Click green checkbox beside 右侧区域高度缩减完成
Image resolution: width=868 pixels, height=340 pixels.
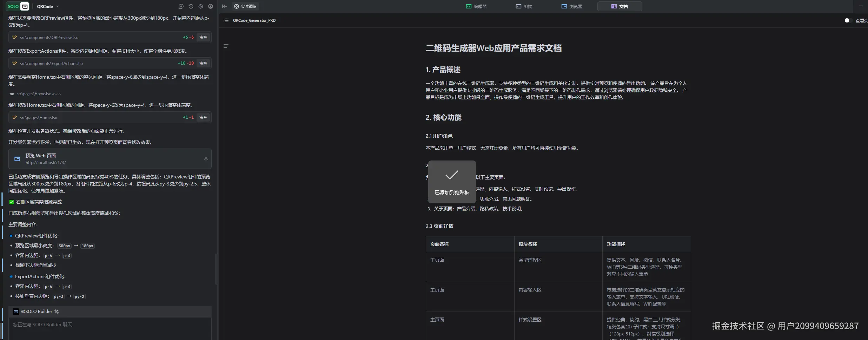[x=12, y=202]
